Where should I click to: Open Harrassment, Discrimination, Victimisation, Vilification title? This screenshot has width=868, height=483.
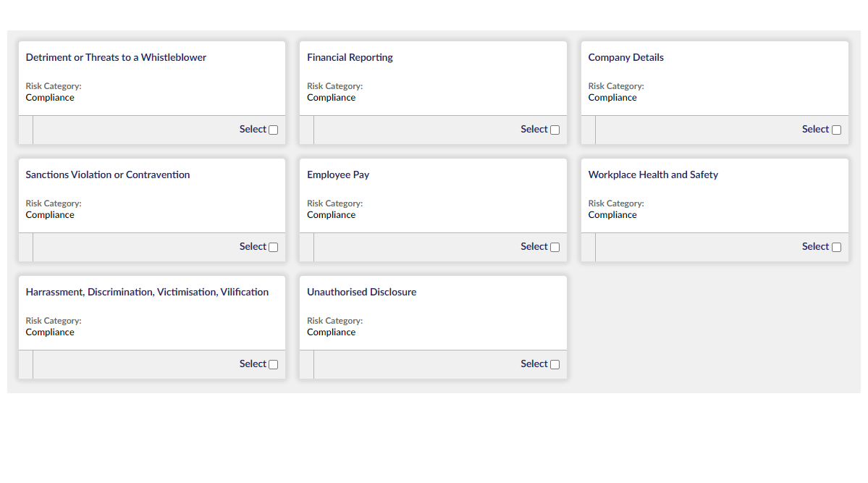(x=147, y=292)
